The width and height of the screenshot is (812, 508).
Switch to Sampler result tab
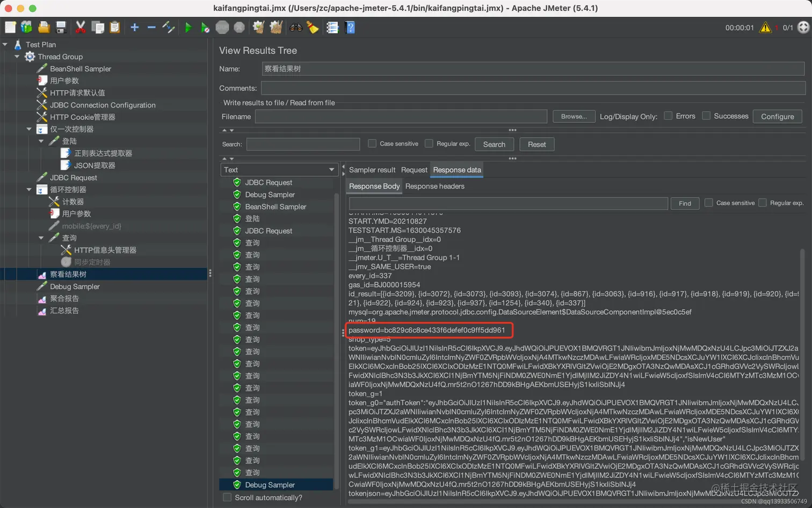(372, 170)
